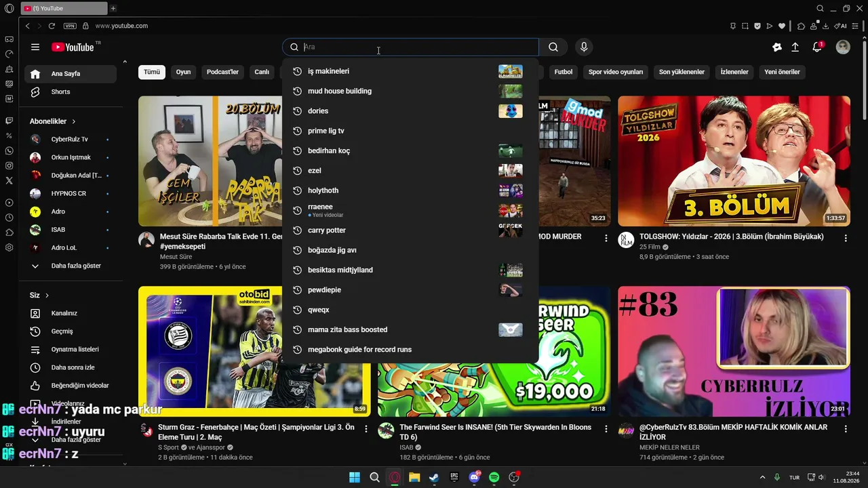Open WhatsApp in the Opera sidebar
868x488 pixels.
click(9, 150)
